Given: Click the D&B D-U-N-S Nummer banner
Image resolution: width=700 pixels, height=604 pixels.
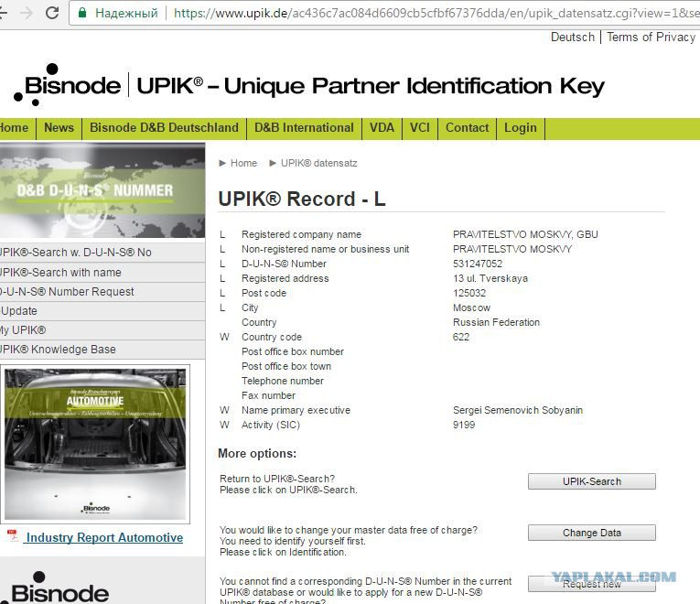Looking at the screenshot, I should coord(102,190).
